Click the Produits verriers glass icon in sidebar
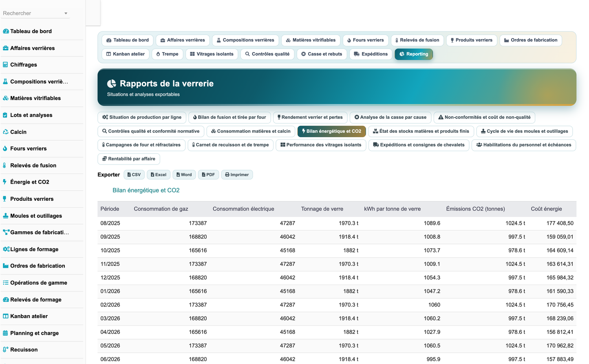This screenshot has height=364, width=589. tap(4, 199)
